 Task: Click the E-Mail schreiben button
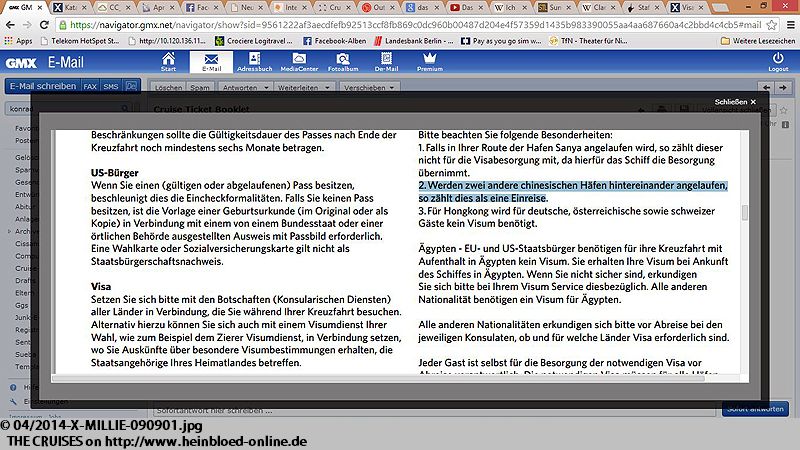(43, 86)
